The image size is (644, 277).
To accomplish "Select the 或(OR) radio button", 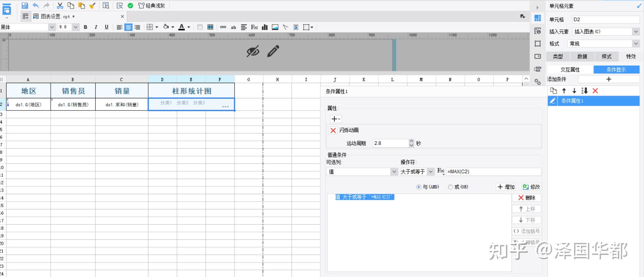I will pyautogui.click(x=450, y=187).
